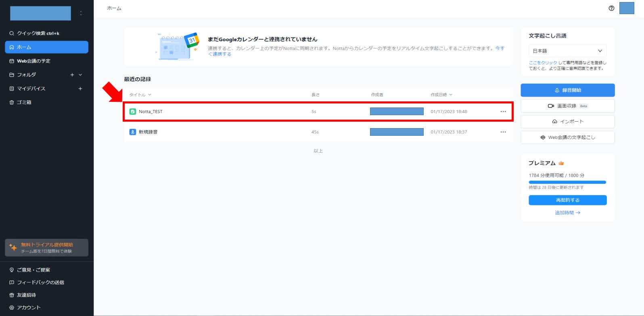The height and width of the screenshot is (316, 644).
Task: Click date 01/17/2023 18:37
Action: click(x=449, y=132)
